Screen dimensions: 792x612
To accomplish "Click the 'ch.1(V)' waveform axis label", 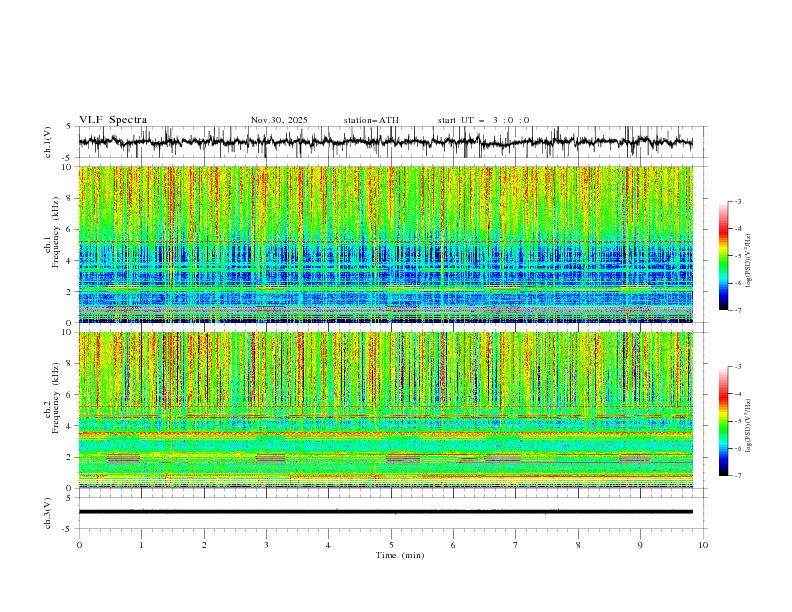I will pos(48,142).
